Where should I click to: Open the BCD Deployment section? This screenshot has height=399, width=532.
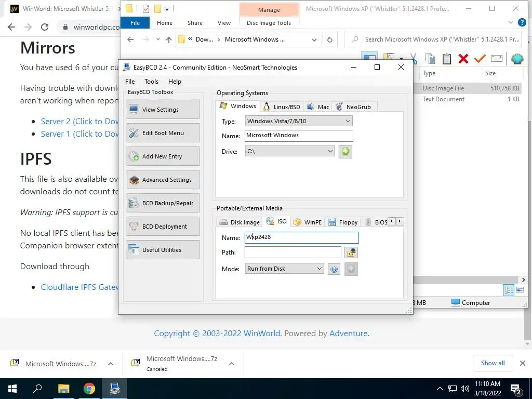163,227
